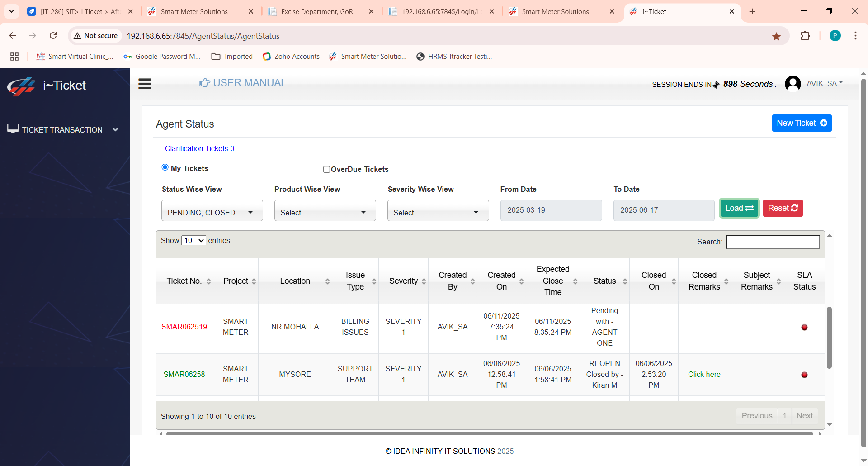Open ticket SMAR06258 link
868x466 pixels.
point(184,374)
